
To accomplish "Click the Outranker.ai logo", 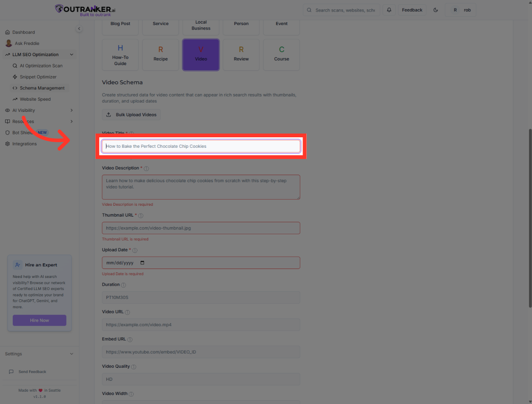I will (x=85, y=10).
